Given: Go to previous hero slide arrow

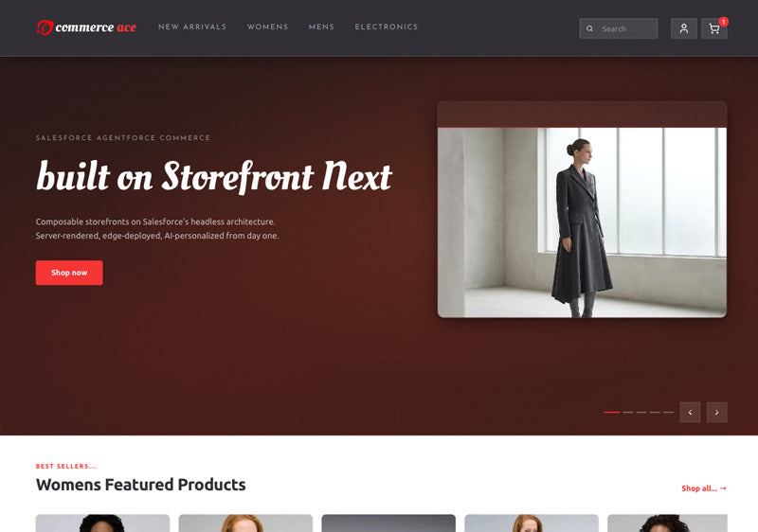Looking at the screenshot, I should pos(690,413).
